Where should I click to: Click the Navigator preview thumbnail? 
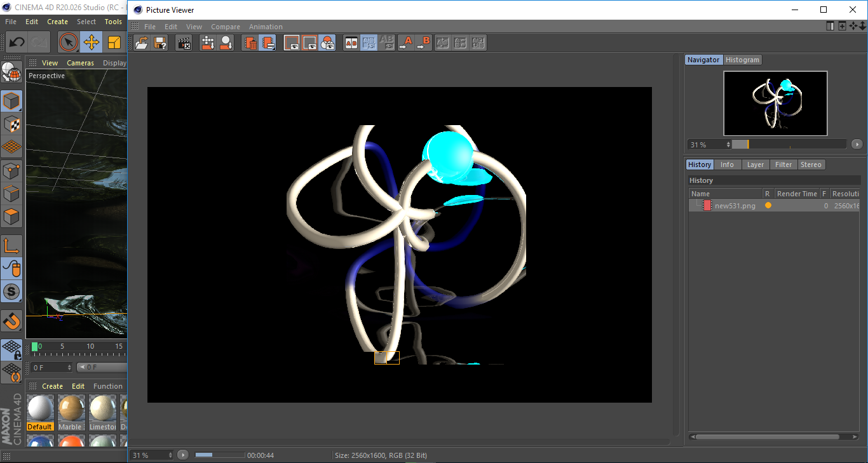click(775, 103)
